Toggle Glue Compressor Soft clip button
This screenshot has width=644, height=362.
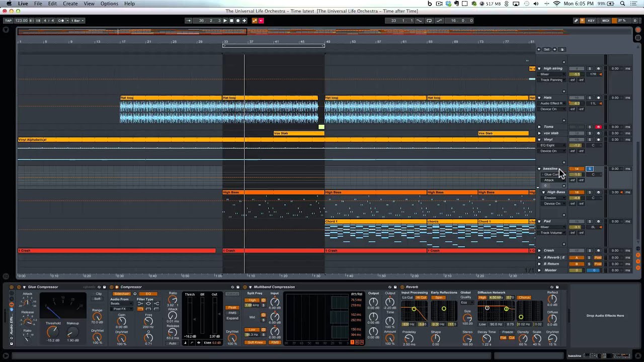98,299
